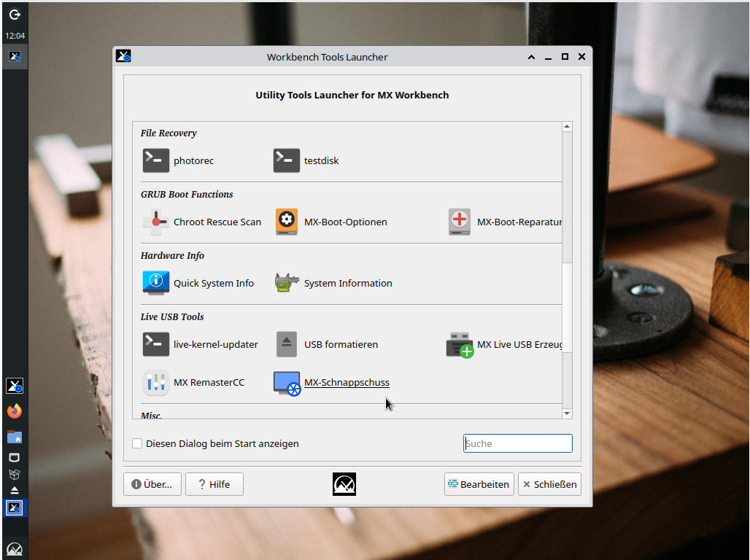Click the scrollbar down arrow
Viewport: 750px width, 560px height.
tap(567, 413)
